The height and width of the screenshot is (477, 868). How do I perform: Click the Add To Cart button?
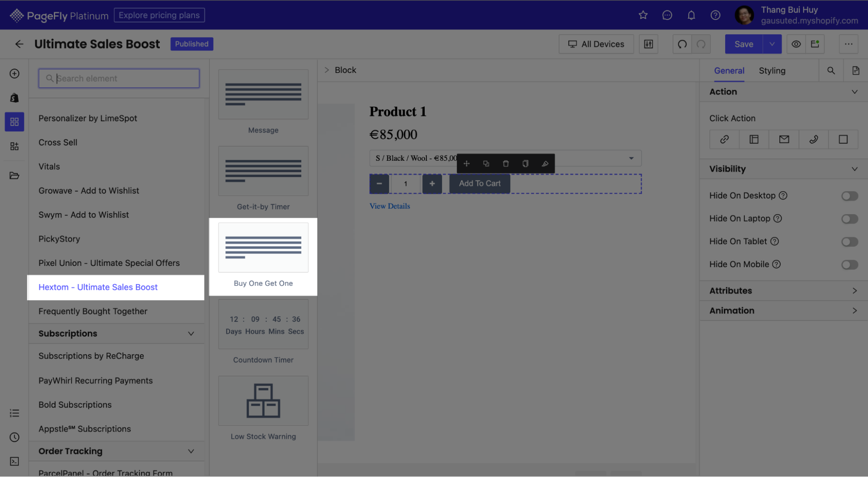[x=479, y=183]
